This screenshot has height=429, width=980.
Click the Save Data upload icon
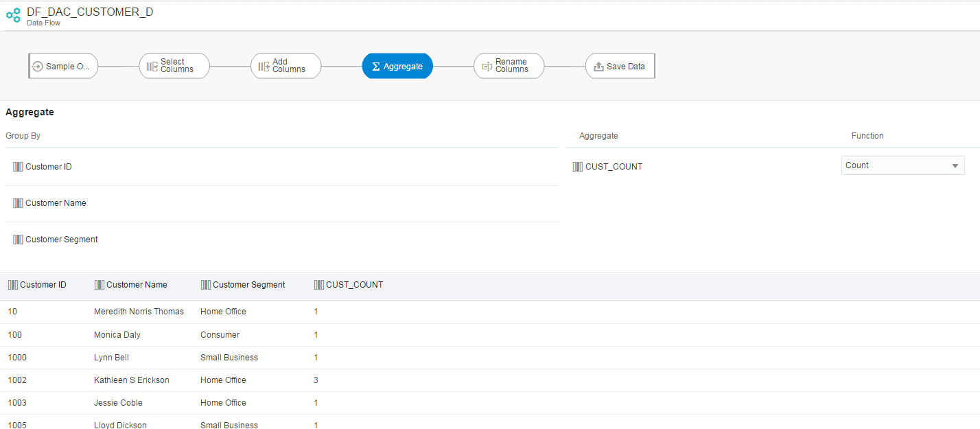tap(598, 65)
